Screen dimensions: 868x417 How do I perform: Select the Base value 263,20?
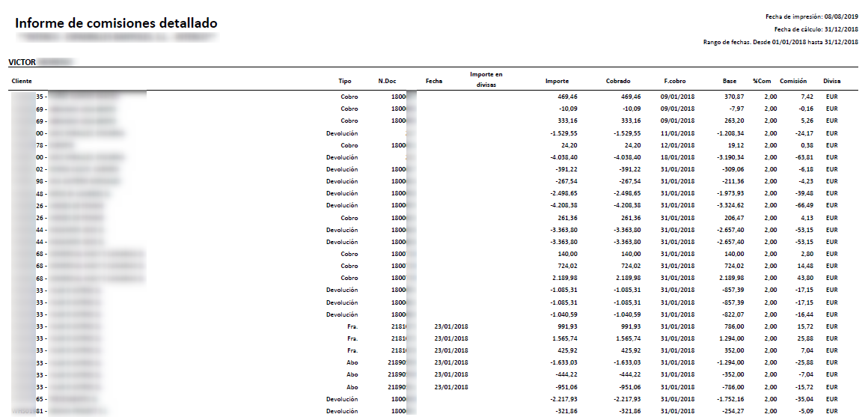tap(734, 121)
